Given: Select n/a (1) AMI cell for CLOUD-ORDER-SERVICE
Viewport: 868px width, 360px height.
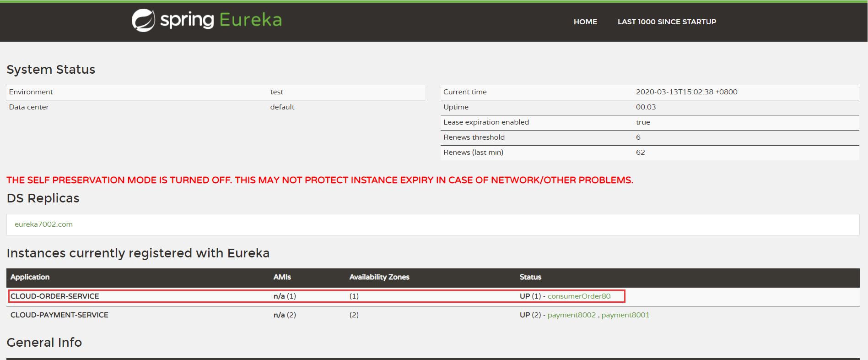Looking at the screenshot, I should [285, 296].
